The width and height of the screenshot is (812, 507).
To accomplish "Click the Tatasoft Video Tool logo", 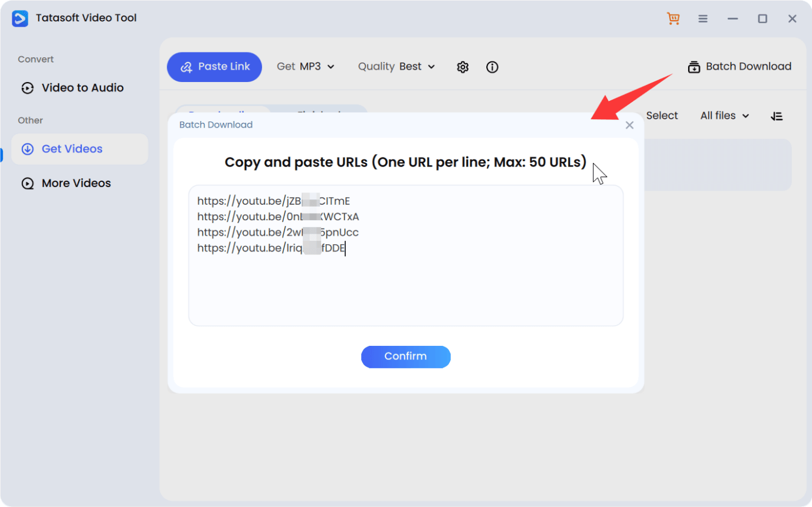I will 19,18.
